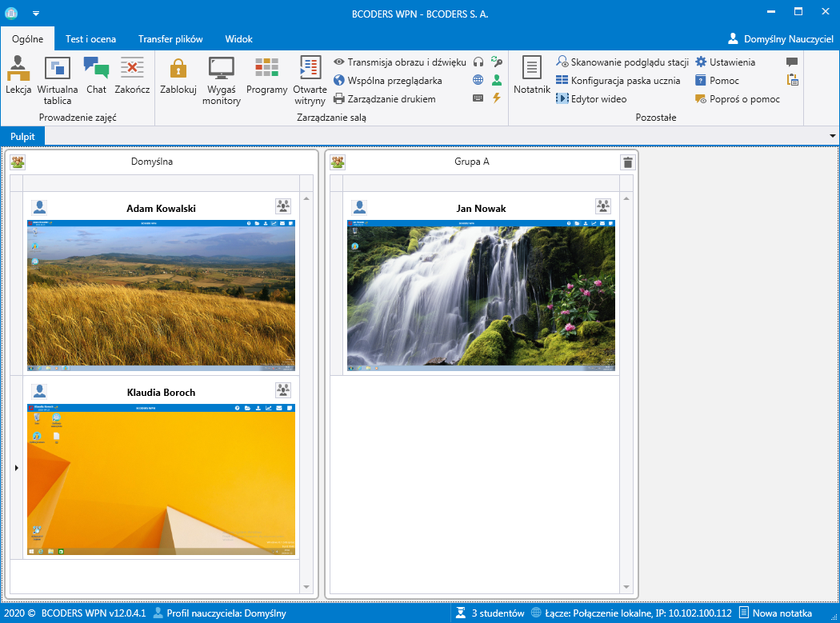Viewport: 840px width, 623px height.
Task: End the class with Zakończ
Action: [x=132, y=75]
